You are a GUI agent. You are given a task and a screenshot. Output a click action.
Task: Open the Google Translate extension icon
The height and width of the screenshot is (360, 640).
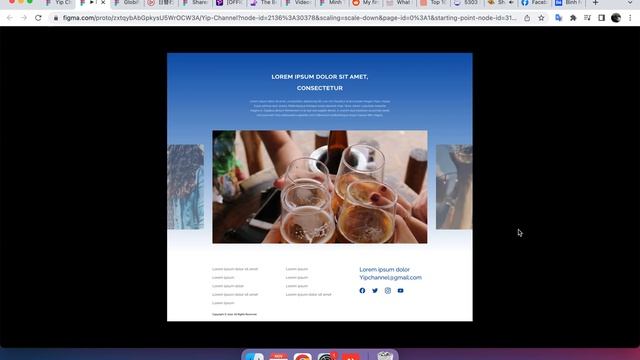(x=559, y=18)
